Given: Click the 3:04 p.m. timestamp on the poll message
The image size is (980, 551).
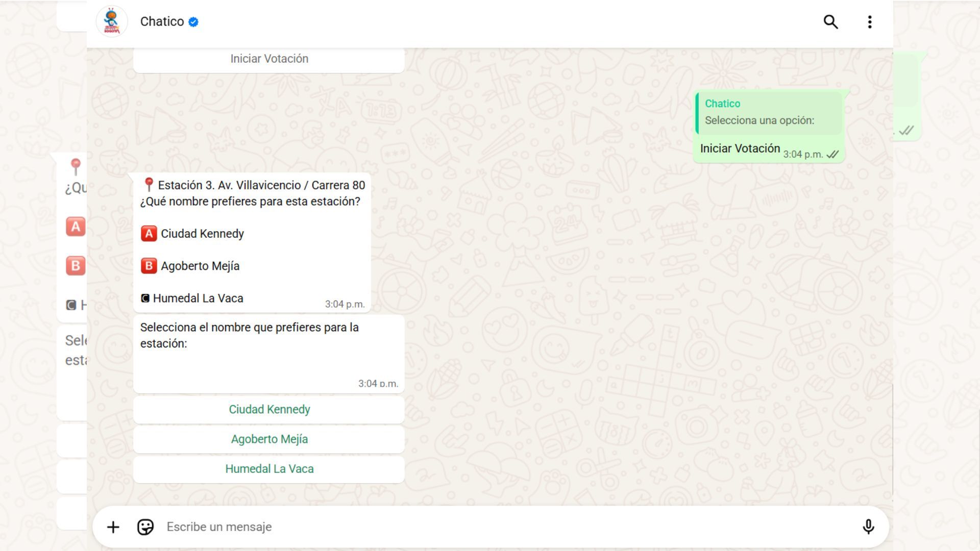Looking at the screenshot, I should (345, 304).
